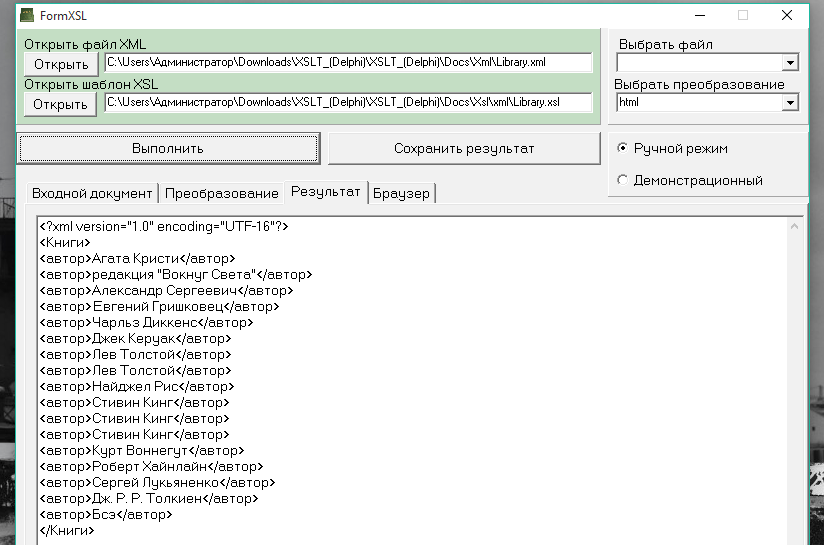Open the Выбрать преобразование dropdown arrow
The height and width of the screenshot is (545, 824).
790,102
